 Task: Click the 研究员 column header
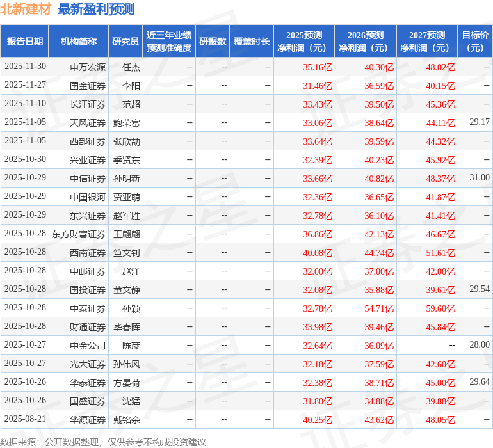(x=125, y=42)
